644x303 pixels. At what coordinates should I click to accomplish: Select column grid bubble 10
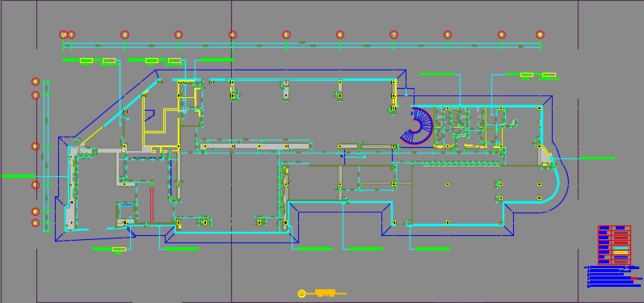pyautogui.click(x=540, y=35)
